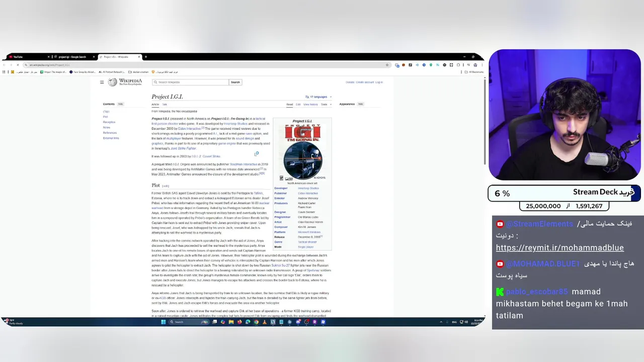
Task: Select the Read tab
Action: 290,104
